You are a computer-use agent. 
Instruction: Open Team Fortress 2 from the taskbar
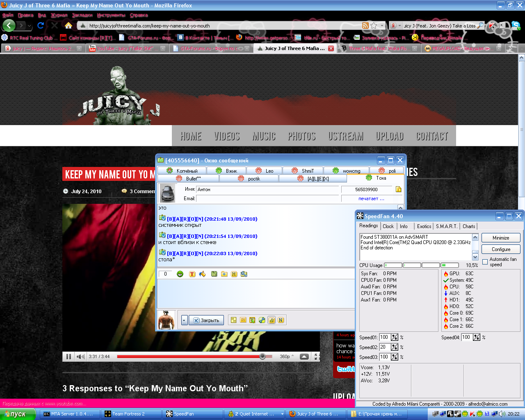pos(131,414)
